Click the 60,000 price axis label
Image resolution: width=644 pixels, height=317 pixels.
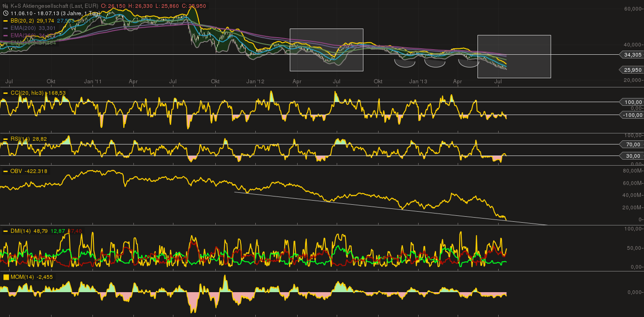(634, 9)
